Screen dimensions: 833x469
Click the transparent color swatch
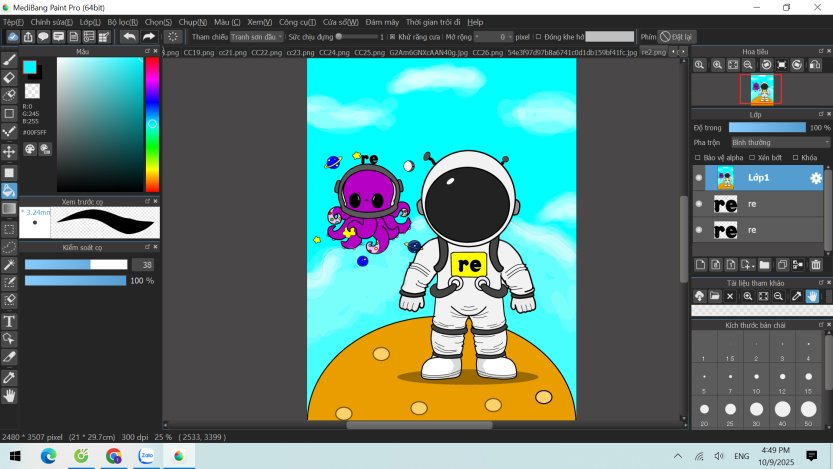coord(32,91)
